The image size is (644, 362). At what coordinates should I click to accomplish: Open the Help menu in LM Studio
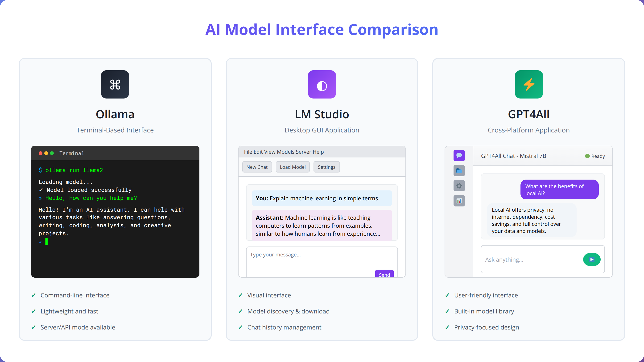[318, 152]
